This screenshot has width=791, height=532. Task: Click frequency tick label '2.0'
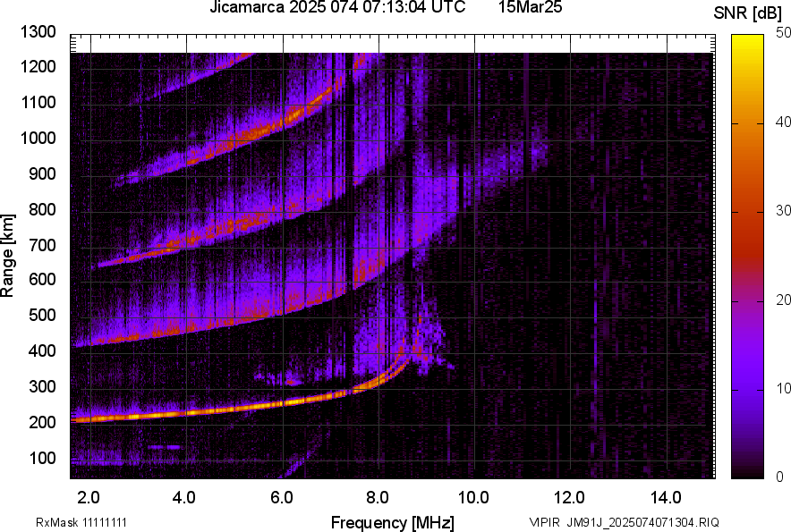tap(89, 498)
